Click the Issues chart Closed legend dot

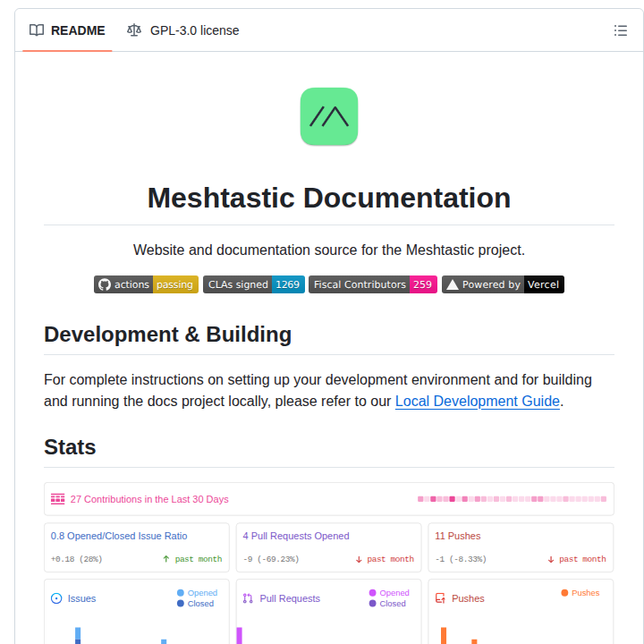point(181,604)
